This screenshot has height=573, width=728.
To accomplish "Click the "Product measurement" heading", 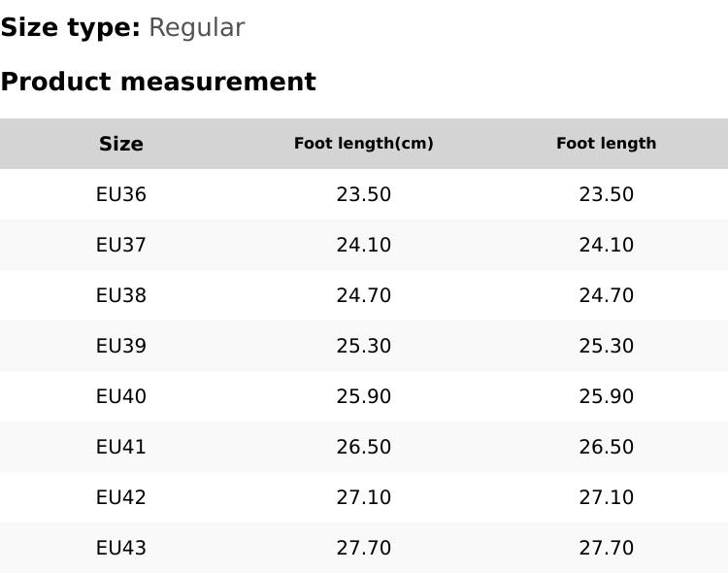I will [158, 82].
